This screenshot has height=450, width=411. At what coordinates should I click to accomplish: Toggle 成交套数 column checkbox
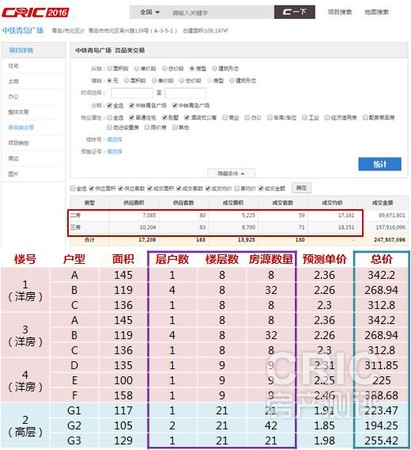pyautogui.click(x=179, y=188)
